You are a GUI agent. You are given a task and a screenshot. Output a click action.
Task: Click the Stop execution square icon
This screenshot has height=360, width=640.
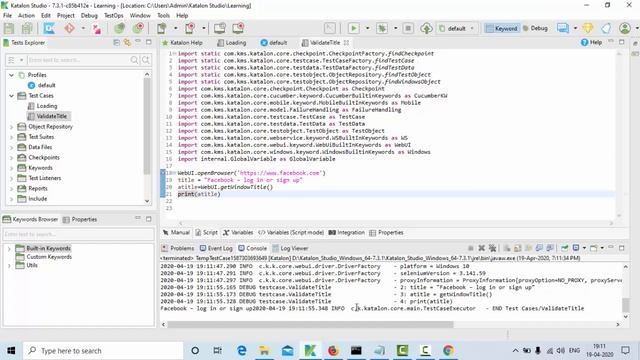[x=408, y=28]
